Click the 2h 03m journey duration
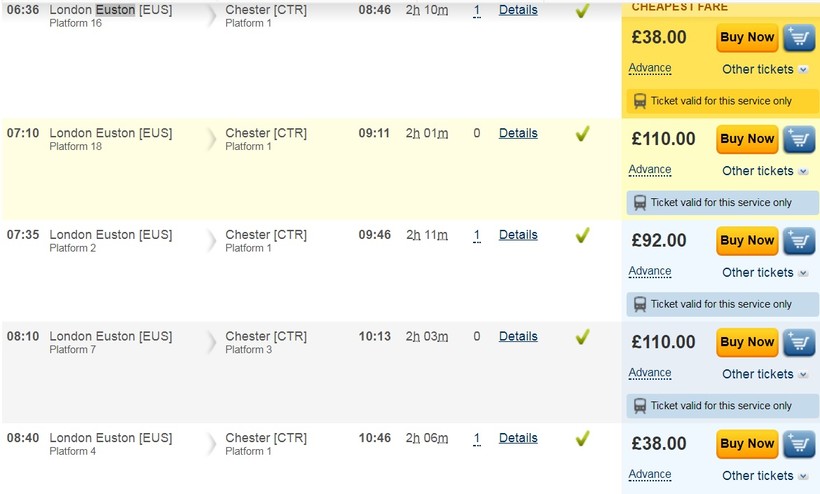 tap(427, 336)
